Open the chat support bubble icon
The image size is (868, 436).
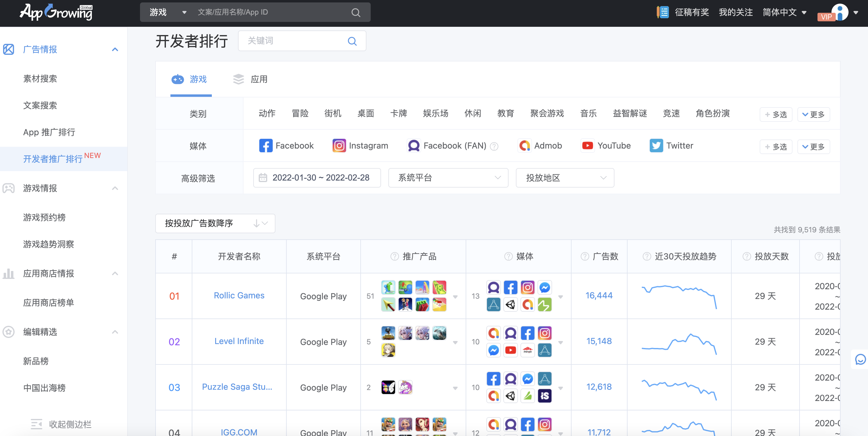(x=860, y=360)
